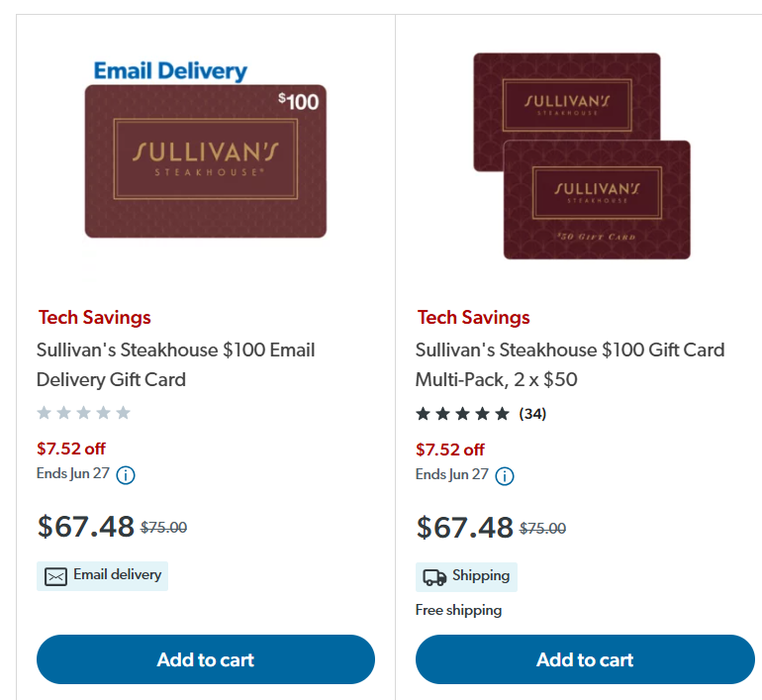762x700 pixels.
Task: View the two $50 gift cards image
Action: pos(582,156)
